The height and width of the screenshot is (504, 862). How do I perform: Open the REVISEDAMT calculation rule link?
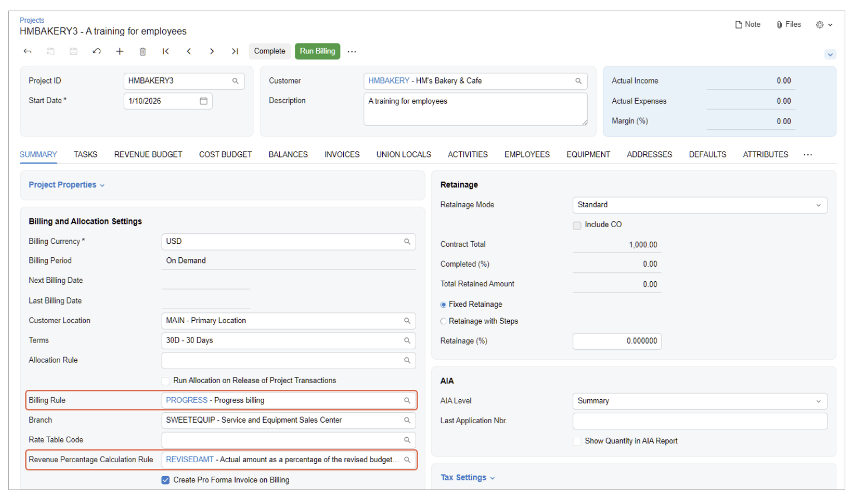coord(190,460)
